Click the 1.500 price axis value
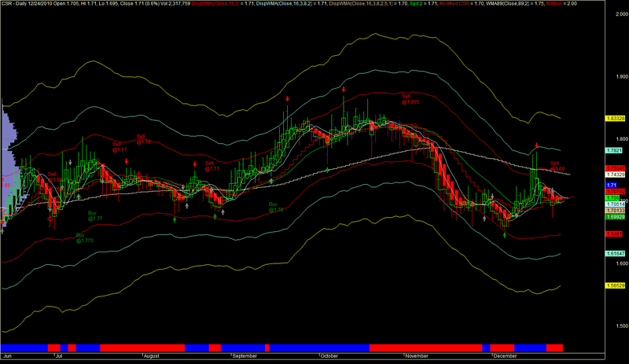 (x=622, y=326)
